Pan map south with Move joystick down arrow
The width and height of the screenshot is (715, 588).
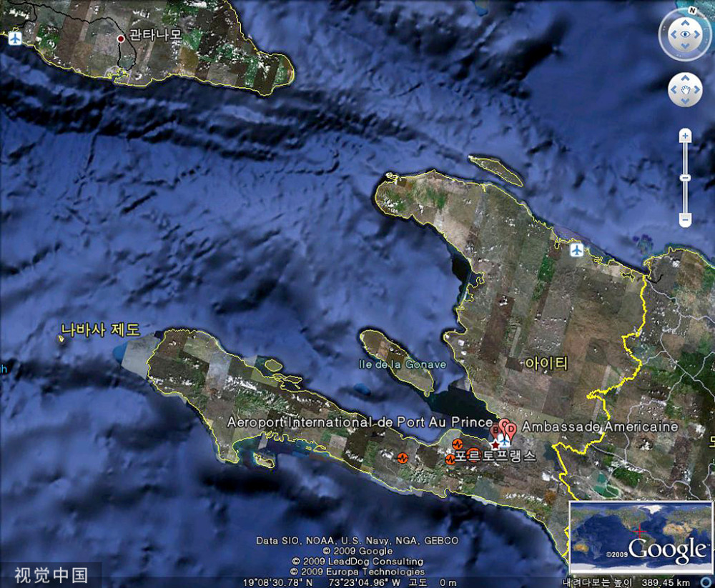click(685, 101)
